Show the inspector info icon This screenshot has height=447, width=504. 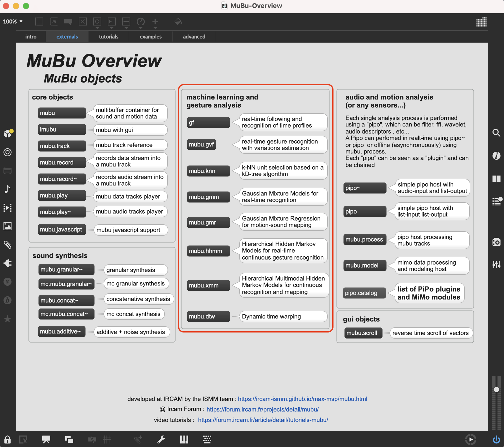click(496, 156)
